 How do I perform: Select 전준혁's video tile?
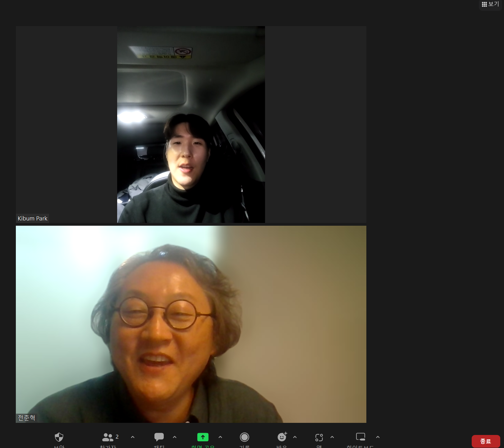click(191, 324)
